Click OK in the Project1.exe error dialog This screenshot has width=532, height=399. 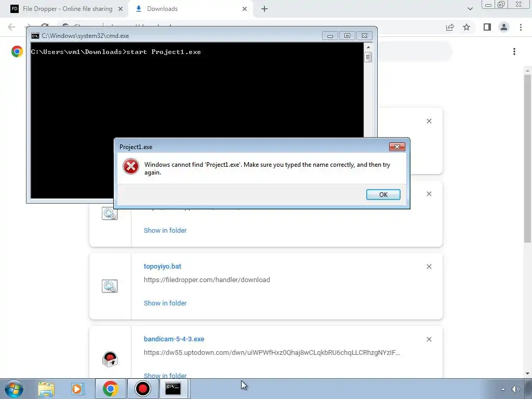(x=383, y=194)
